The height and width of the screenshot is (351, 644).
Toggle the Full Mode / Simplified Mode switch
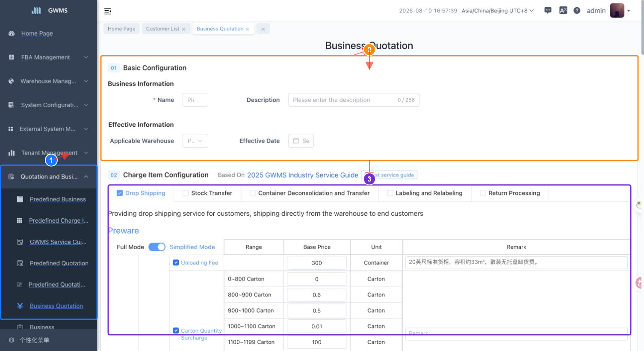tap(157, 247)
